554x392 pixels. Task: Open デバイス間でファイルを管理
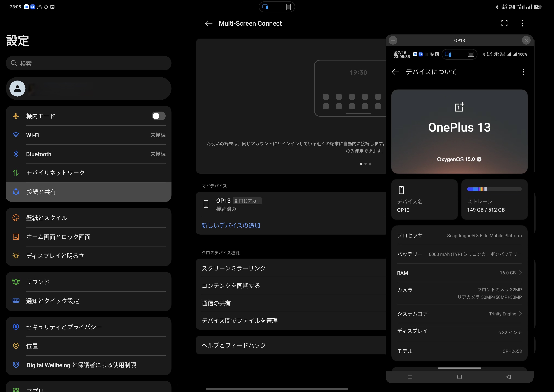click(291, 321)
